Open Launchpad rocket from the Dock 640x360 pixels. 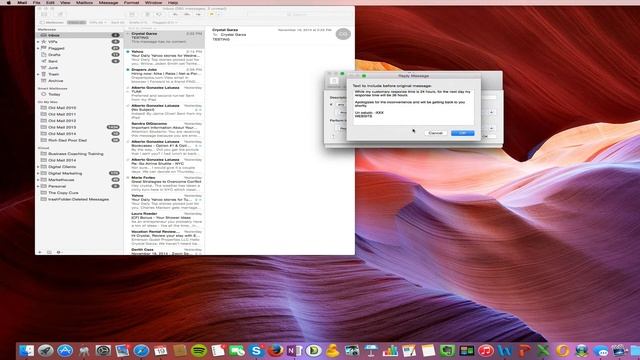tap(46, 351)
